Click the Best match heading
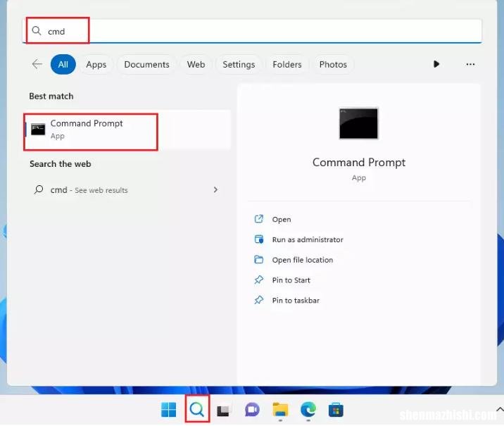Image resolution: width=504 pixels, height=426 pixels. click(x=51, y=96)
